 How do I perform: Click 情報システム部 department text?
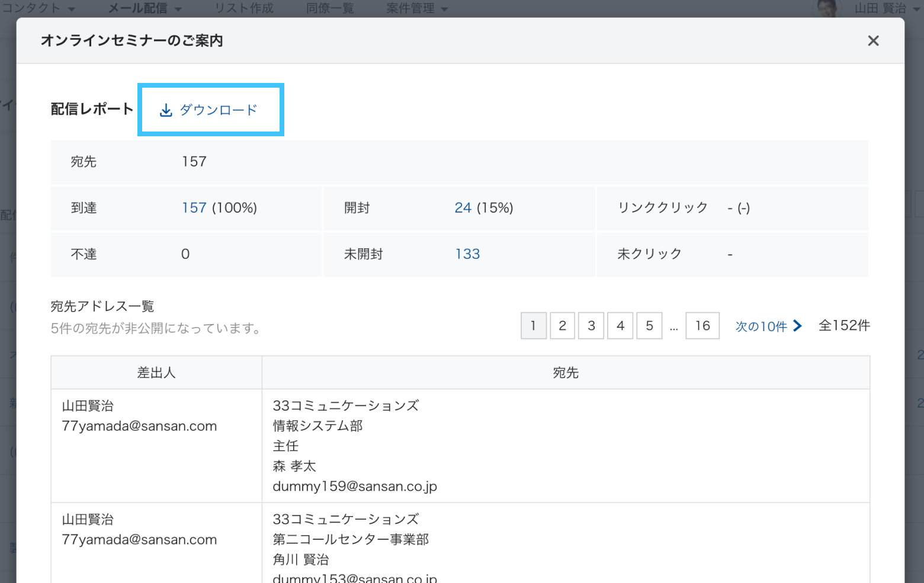tap(318, 426)
